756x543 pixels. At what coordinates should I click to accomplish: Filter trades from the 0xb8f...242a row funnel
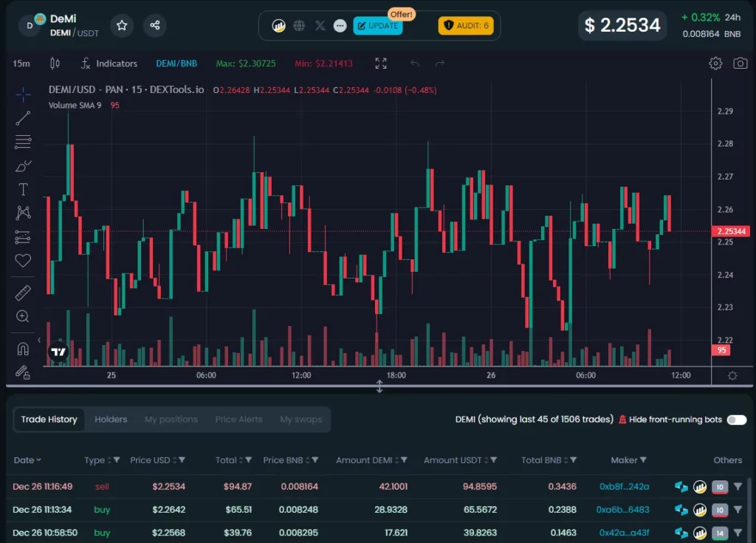(x=738, y=487)
